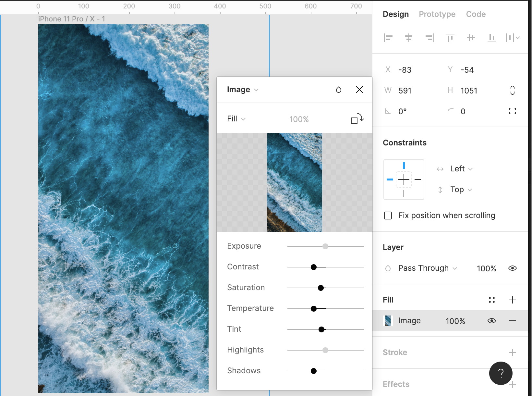The height and width of the screenshot is (396, 532).
Task: Open the Image fill type dropdown
Action: tap(242, 90)
